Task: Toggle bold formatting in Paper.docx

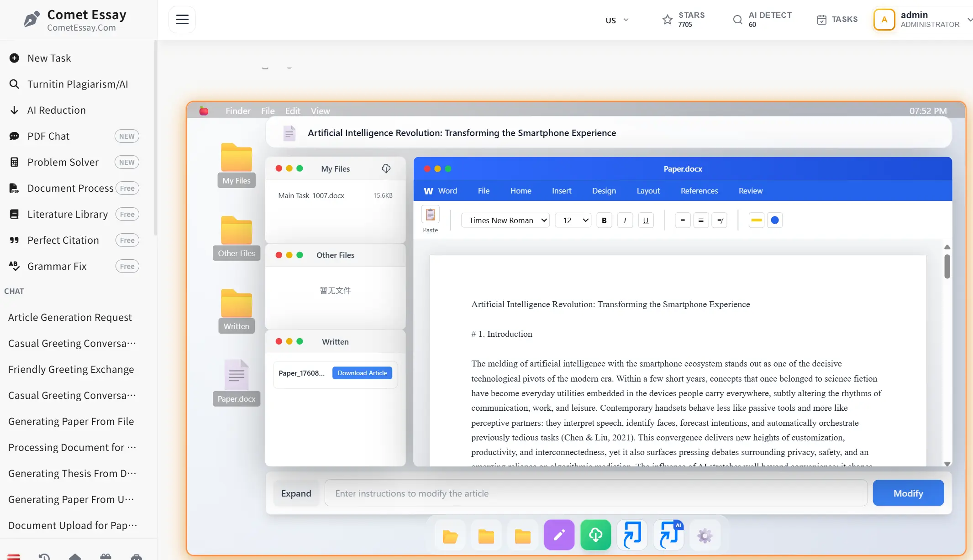Action: tap(604, 220)
